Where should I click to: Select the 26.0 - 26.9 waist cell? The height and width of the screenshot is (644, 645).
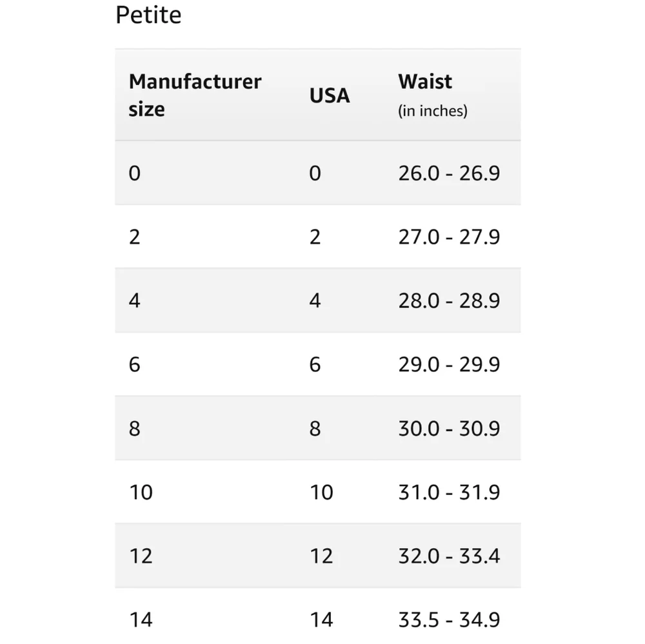[x=449, y=173]
